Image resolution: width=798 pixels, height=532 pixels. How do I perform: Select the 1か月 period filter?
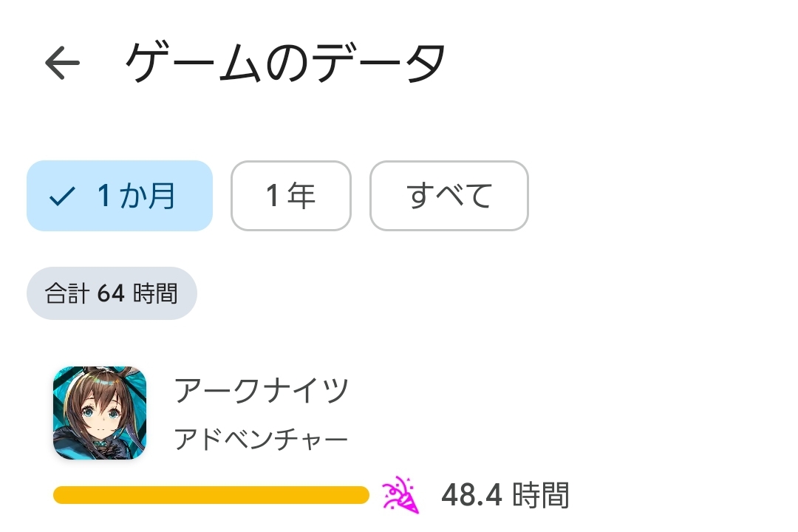click(x=120, y=196)
